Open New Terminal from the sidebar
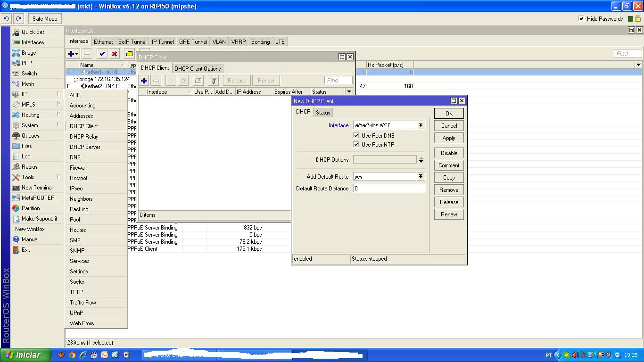The height and width of the screenshot is (362, 644). [x=37, y=188]
